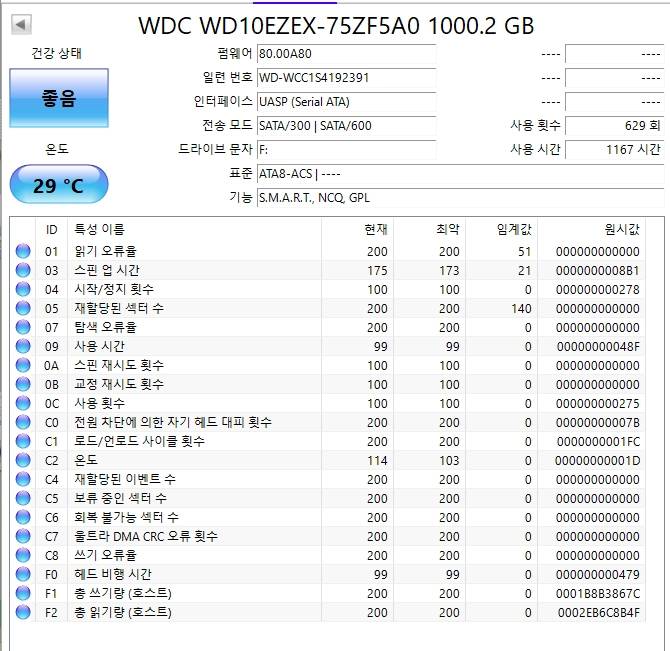Click the transfer mode field SATA/300 | SATA/600
The image size is (670, 651).
click(346, 126)
